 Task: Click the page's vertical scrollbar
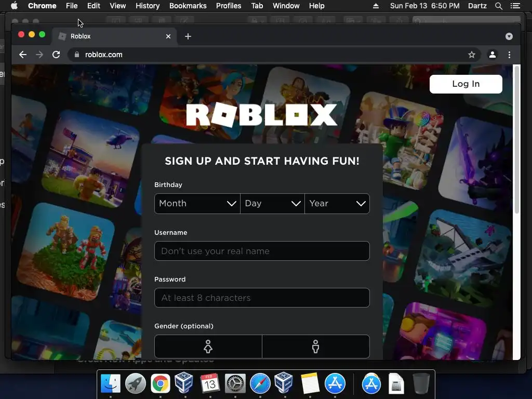point(517,139)
